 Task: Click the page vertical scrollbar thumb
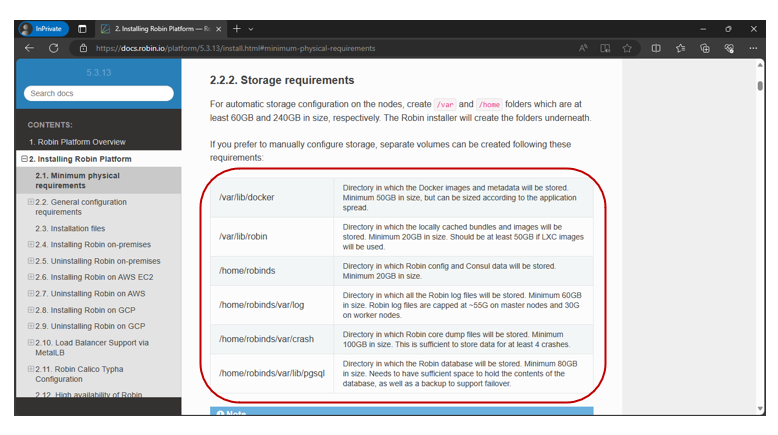pos(760,86)
